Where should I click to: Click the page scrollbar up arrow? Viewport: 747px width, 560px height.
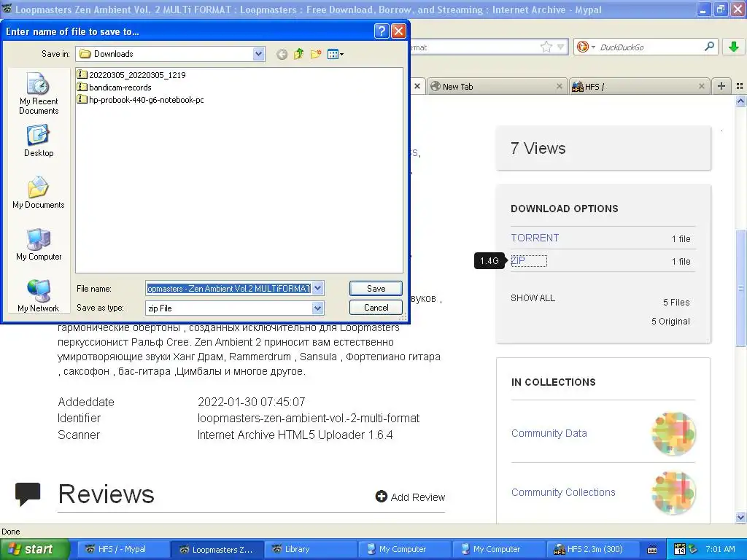740,101
